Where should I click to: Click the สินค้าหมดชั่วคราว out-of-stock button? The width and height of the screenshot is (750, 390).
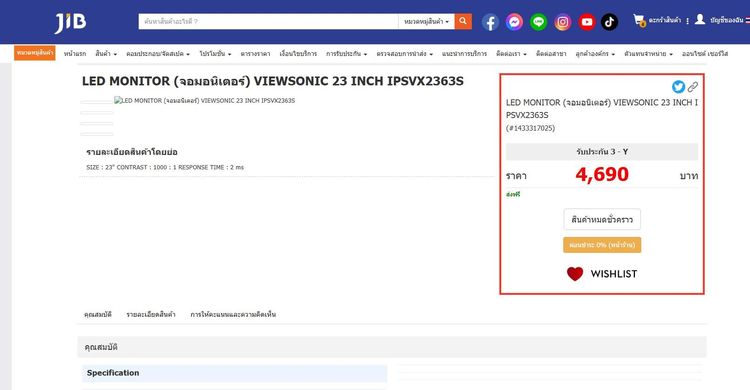(x=602, y=220)
